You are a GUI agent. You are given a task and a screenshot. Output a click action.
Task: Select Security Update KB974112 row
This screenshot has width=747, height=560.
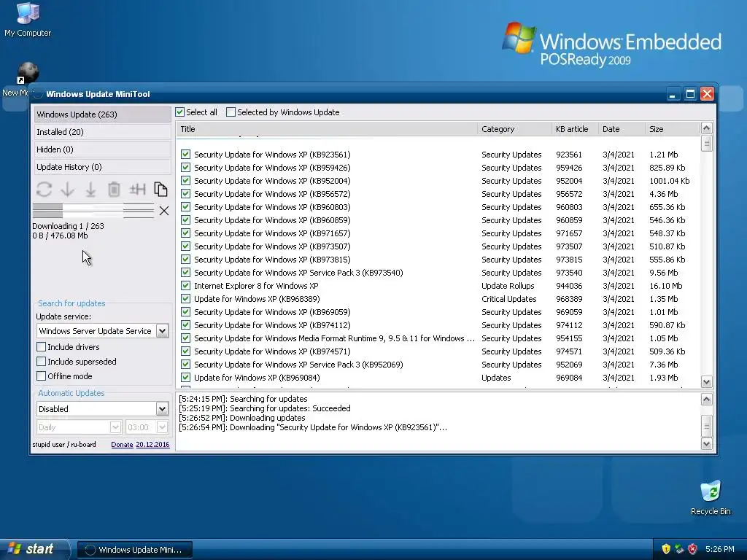[272, 325]
